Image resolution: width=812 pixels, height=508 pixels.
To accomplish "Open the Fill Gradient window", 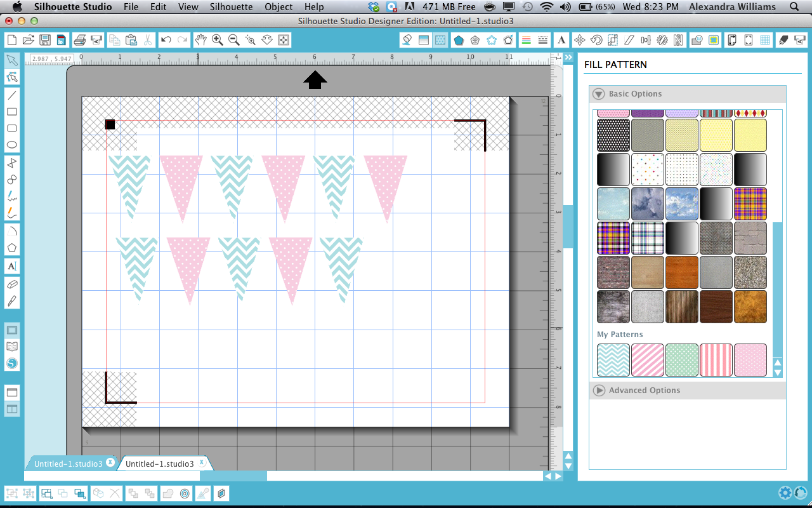I will pyautogui.click(x=424, y=40).
